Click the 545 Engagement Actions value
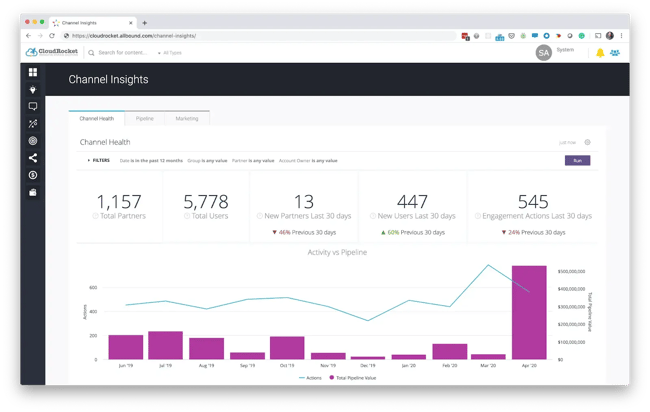The image size is (650, 412). [x=533, y=202]
